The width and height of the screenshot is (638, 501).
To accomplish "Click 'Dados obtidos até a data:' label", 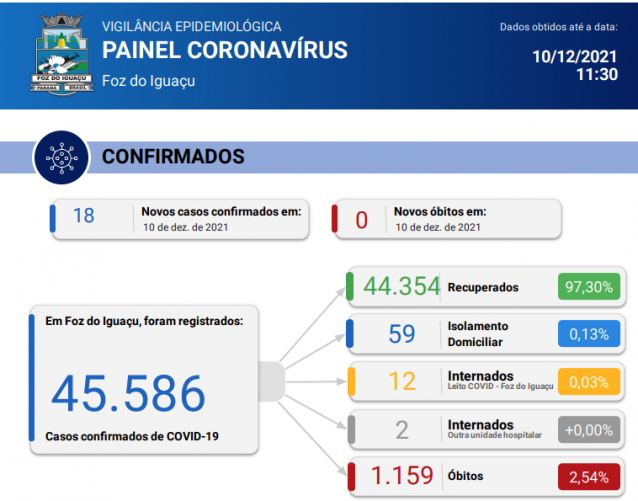I will pos(559,27).
